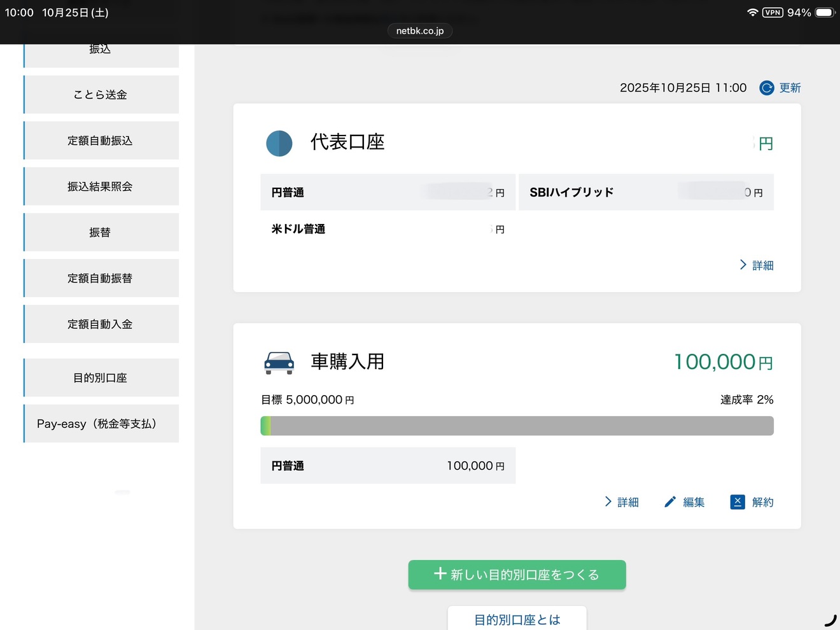
Task: Click the blue refresh circle icon
Action: [767, 88]
